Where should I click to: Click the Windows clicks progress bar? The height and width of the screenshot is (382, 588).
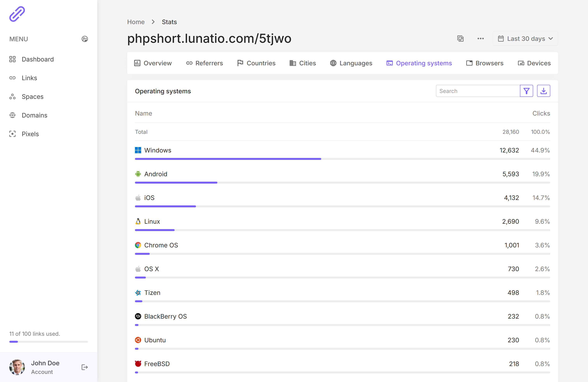tap(342, 159)
